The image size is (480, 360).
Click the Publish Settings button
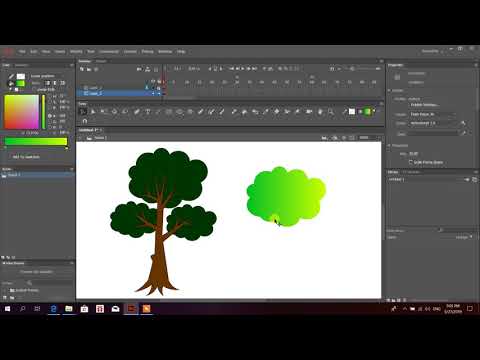tap(424, 105)
